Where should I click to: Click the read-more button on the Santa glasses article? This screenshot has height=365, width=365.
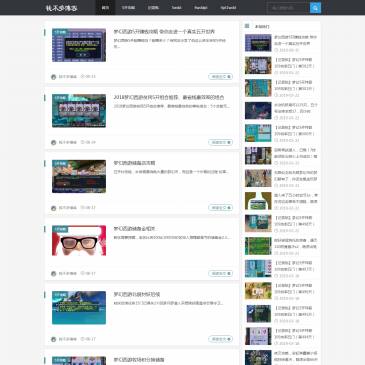tap(220, 273)
